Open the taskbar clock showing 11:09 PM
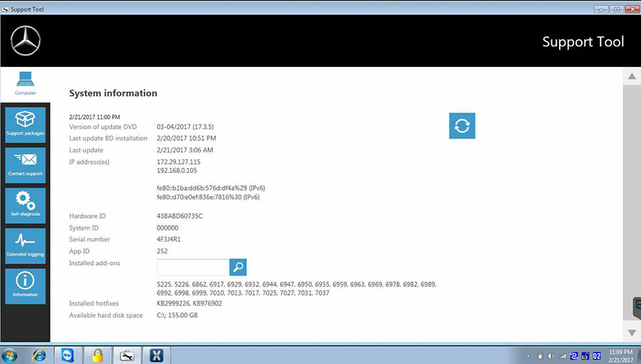641x364 pixels. pyautogui.click(x=620, y=356)
